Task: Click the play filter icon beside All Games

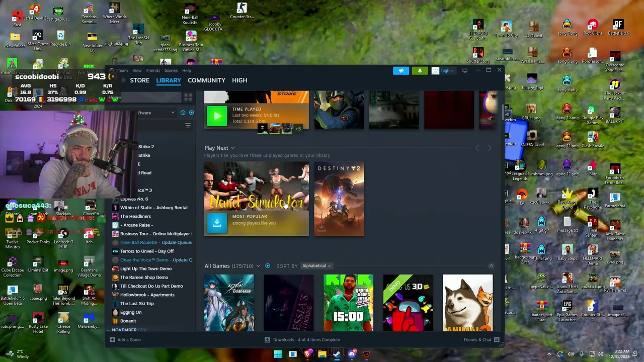Action: click(x=267, y=265)
